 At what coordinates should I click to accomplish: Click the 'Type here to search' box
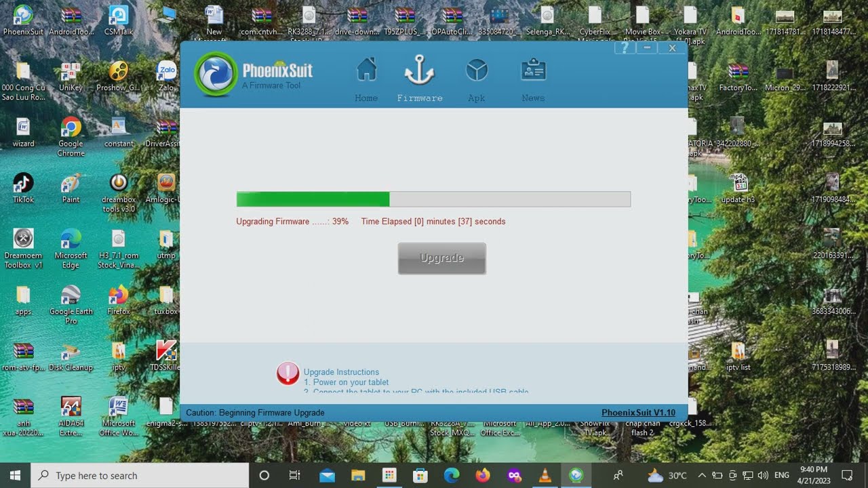(140, 475)
